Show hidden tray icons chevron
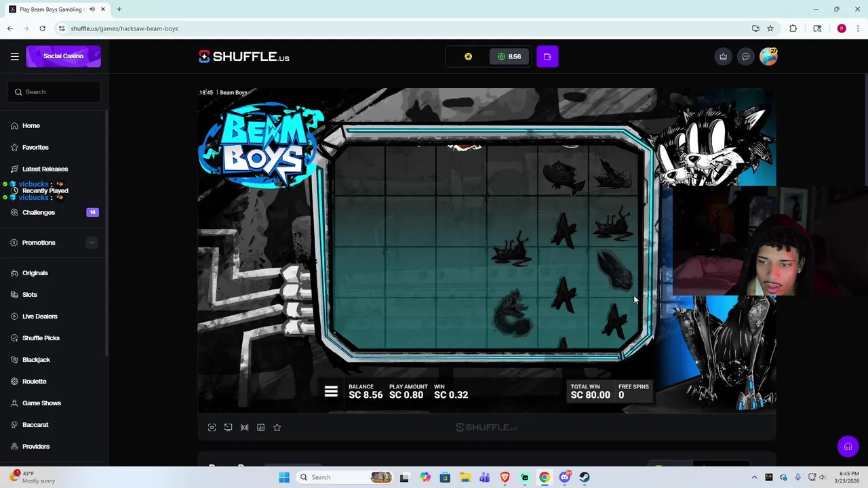The width and height of the screenshot is (868, 488). [x=754, y=477]
